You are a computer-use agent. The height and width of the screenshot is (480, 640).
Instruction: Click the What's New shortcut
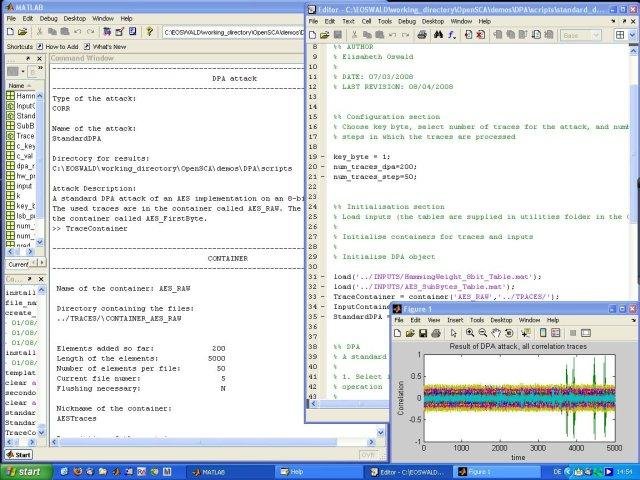pyautogui.click(x=105, y=47)
